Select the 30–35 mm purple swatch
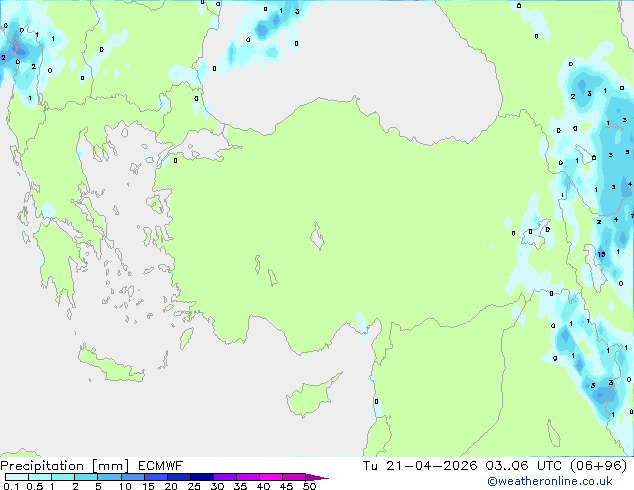 (x=224, y=477)
